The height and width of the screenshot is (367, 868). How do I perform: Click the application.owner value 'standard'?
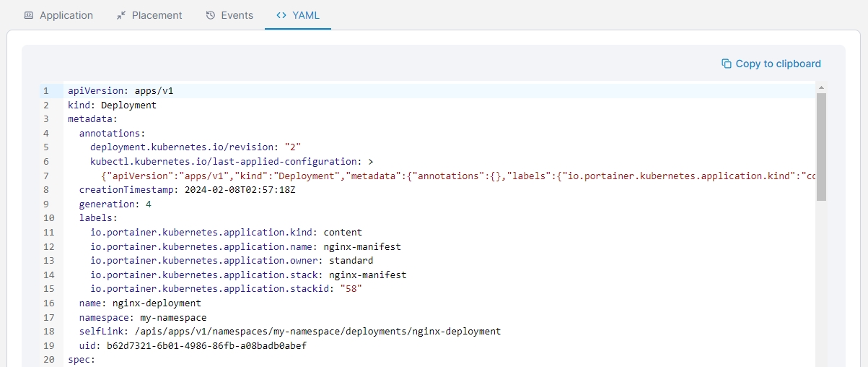(x=351, y=261)
